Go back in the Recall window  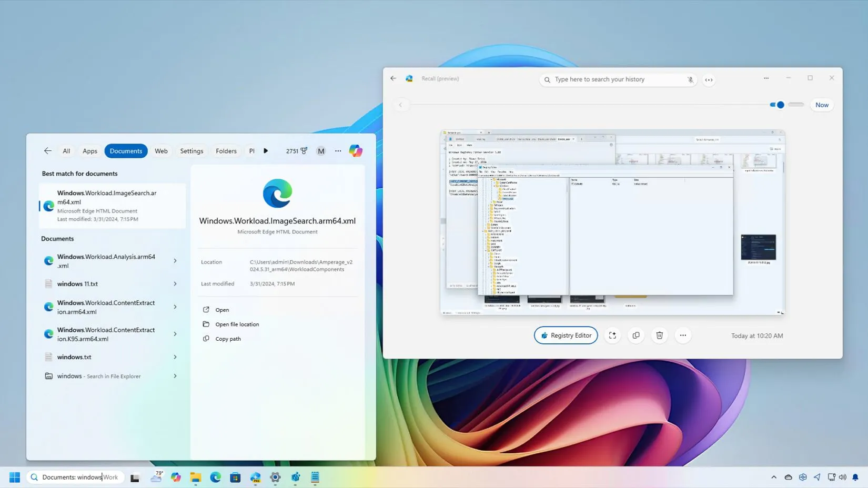[x=393, y=78]
